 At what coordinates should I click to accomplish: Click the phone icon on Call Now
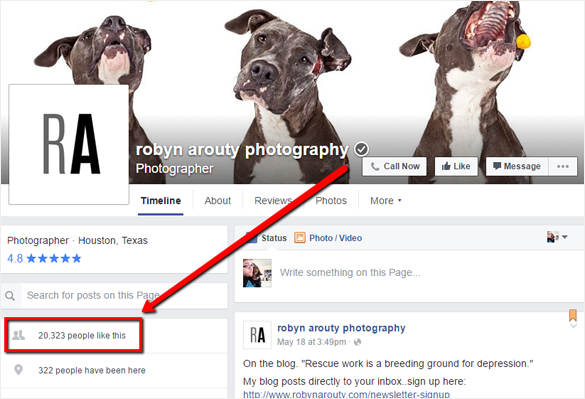[x=375, y=166]
